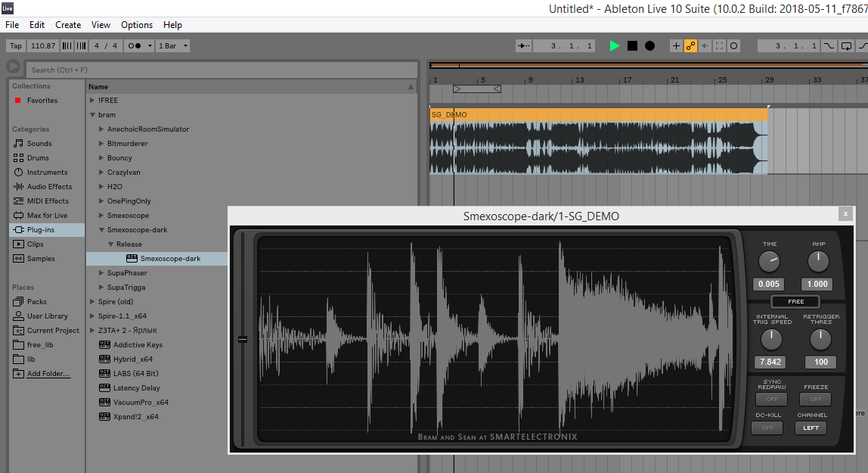Click the Arrangement Record button

(x=650, y=46)
